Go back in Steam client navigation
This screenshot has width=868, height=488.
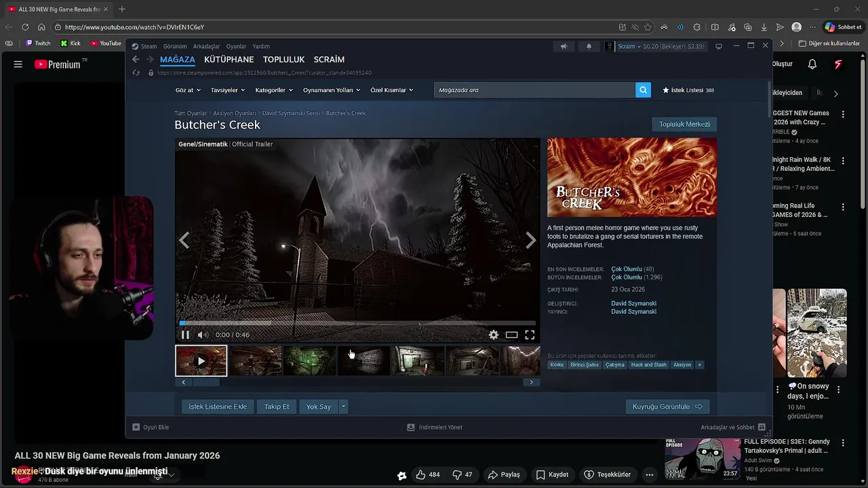click(136, 60)
